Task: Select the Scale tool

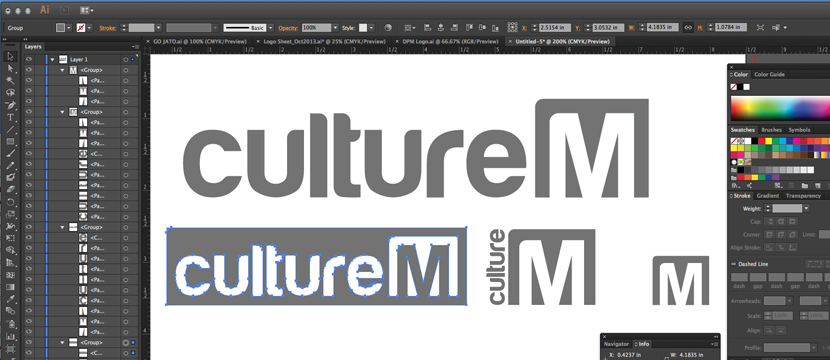Action: [x=11, y=214]
